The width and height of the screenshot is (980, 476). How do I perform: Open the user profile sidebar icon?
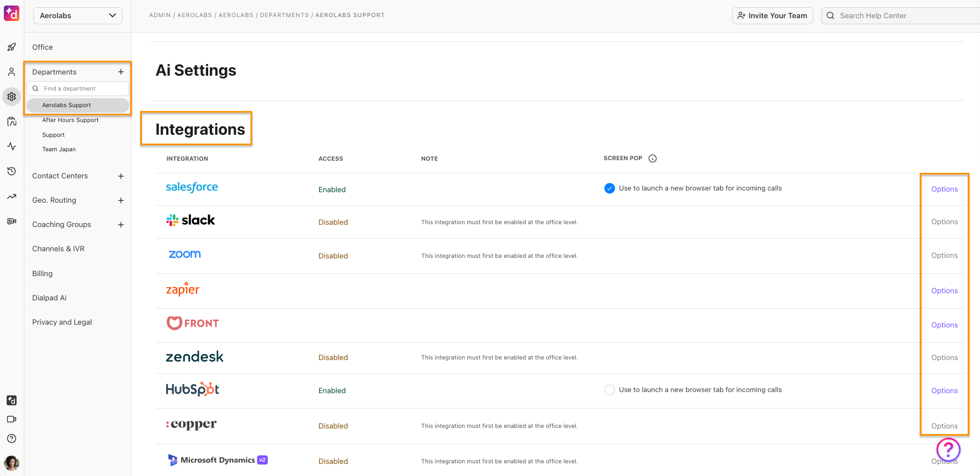12,72
